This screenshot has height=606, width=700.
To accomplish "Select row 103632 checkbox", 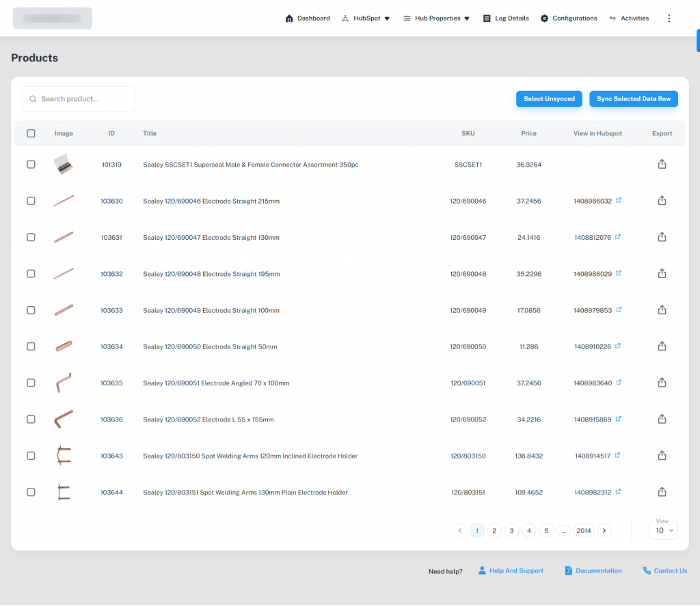I will [x=31, y=273].
